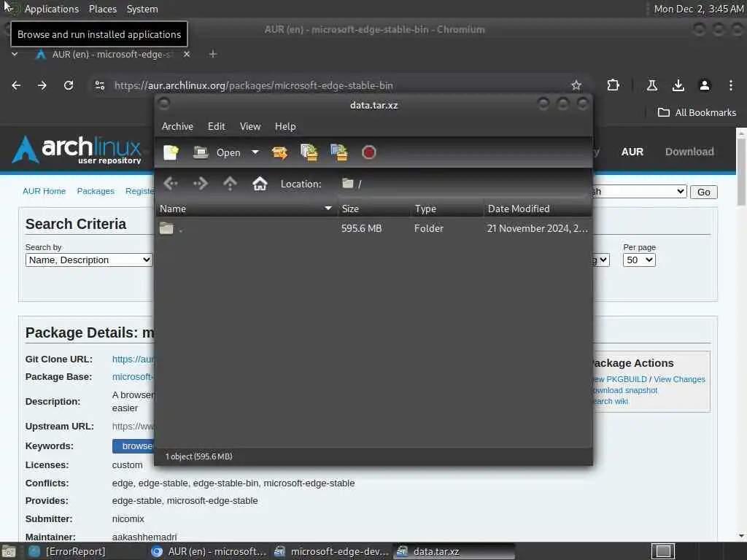Expand Chromium tab search chevron
The height and width of the screenshot is (560, 747).
click(15, 54)
